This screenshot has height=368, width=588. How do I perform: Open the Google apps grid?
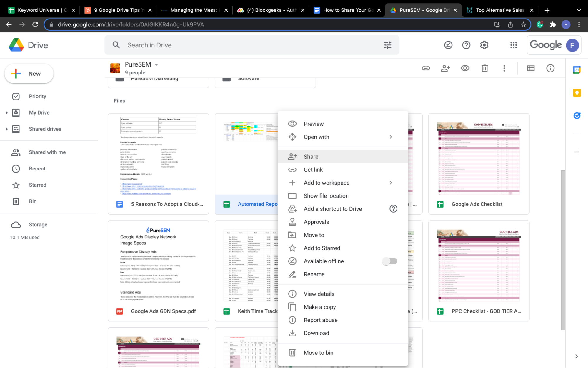tap(513, 45)
